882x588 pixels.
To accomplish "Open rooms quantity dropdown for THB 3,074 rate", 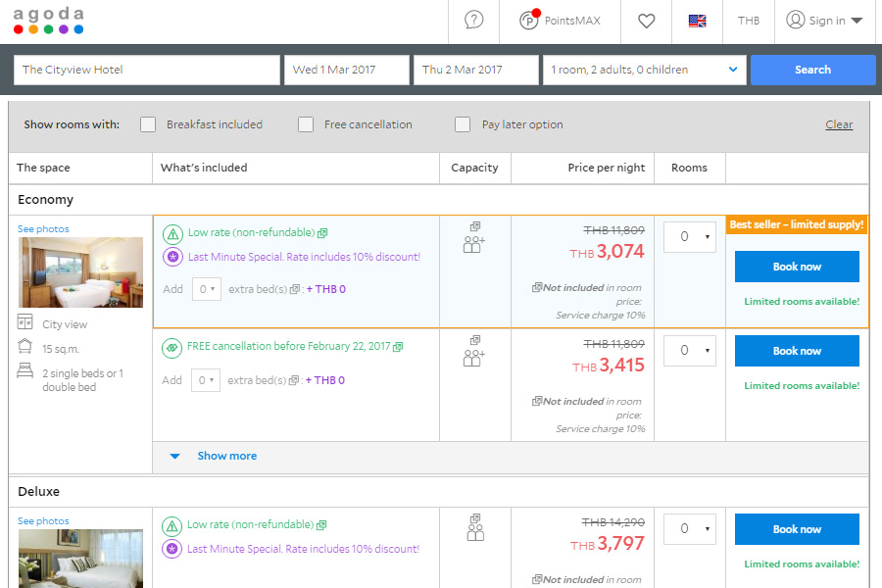I will tap(690, 236).
